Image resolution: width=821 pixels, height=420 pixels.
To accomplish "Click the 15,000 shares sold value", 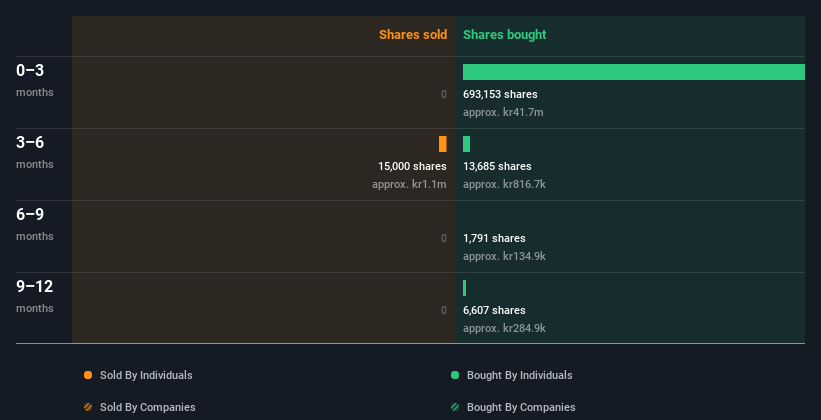I will [412, 166].
